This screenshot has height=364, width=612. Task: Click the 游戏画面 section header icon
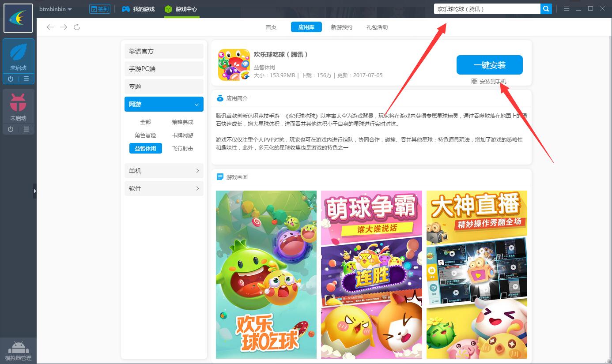click(x=220, y=176)
